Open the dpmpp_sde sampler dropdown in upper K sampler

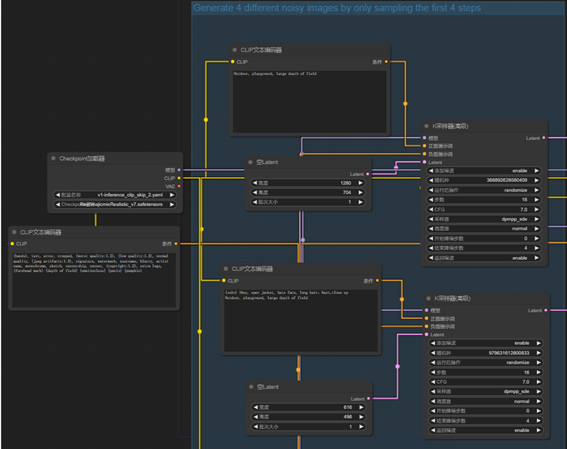coord(484,219)
